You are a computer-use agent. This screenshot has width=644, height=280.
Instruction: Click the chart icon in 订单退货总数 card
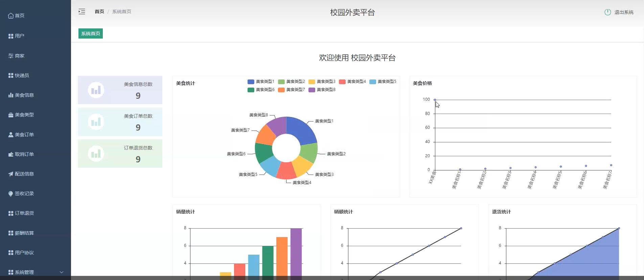(96, 154)
